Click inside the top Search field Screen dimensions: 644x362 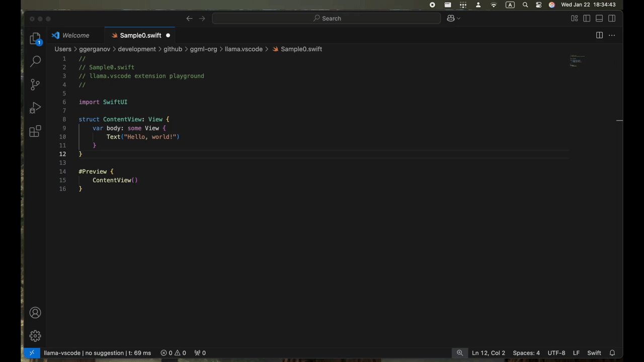[x=326, y=18]
